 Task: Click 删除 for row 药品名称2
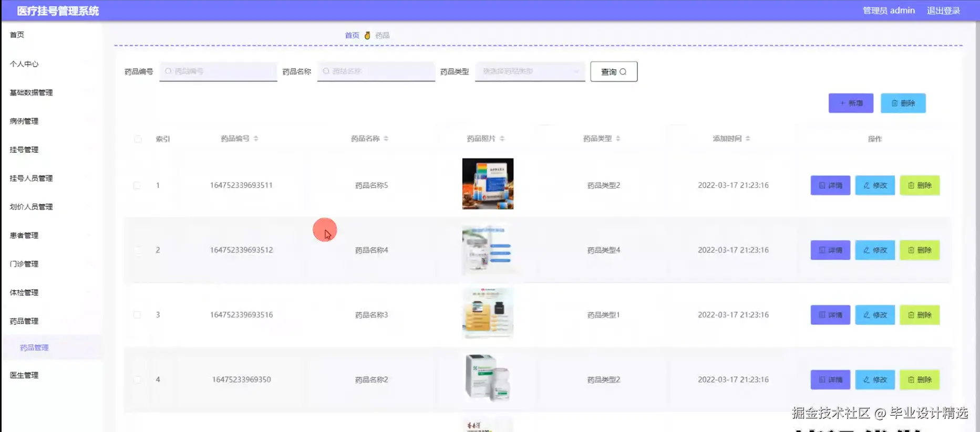click(x=920, y=380)
